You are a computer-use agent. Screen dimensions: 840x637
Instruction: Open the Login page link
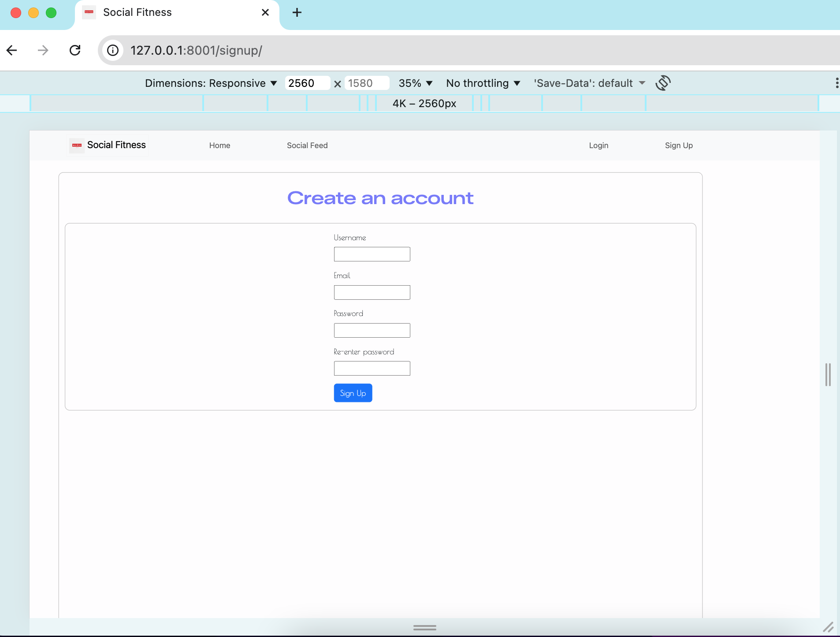[598, 145]
